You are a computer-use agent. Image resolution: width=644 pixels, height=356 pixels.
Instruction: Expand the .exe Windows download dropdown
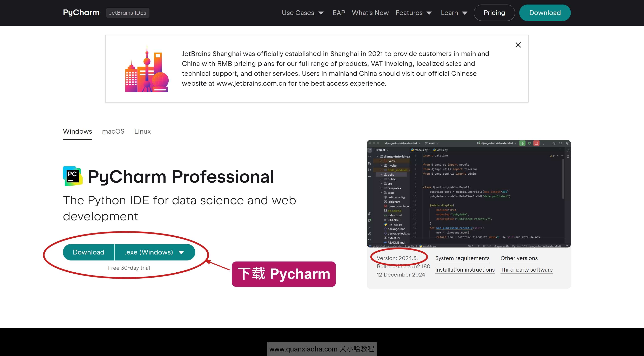[182, 252]
